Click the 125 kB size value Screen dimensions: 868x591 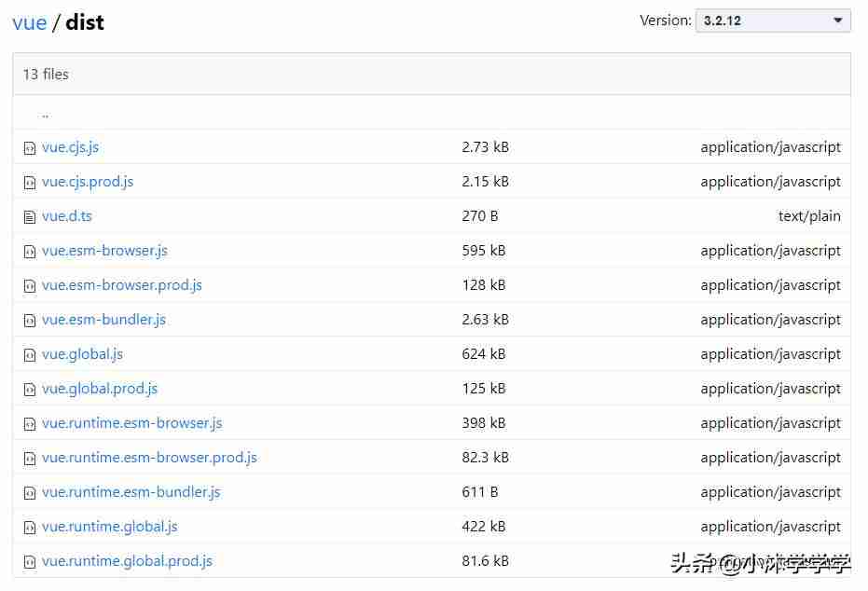[x=484, y=389]
